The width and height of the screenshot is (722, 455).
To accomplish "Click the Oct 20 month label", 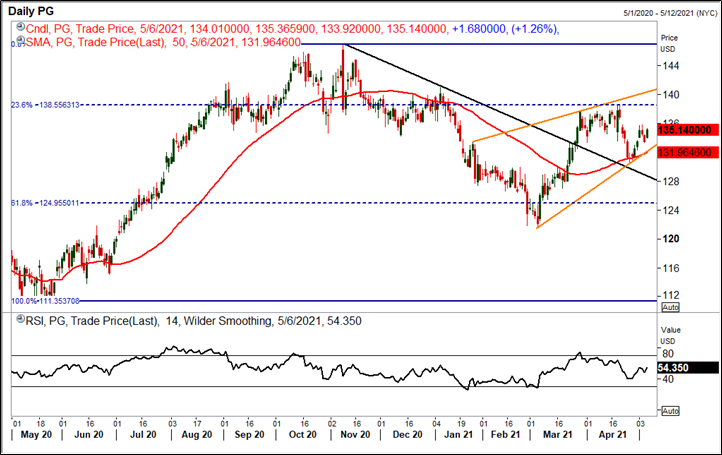I will (x=303, y=434).
